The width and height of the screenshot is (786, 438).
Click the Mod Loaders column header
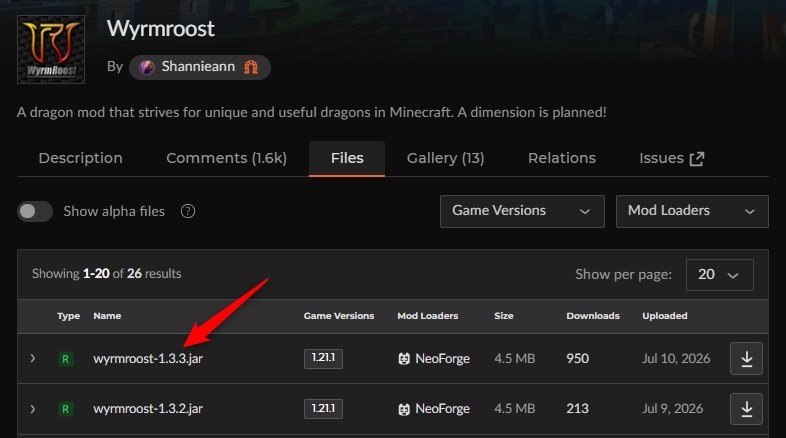click(428, 316)
